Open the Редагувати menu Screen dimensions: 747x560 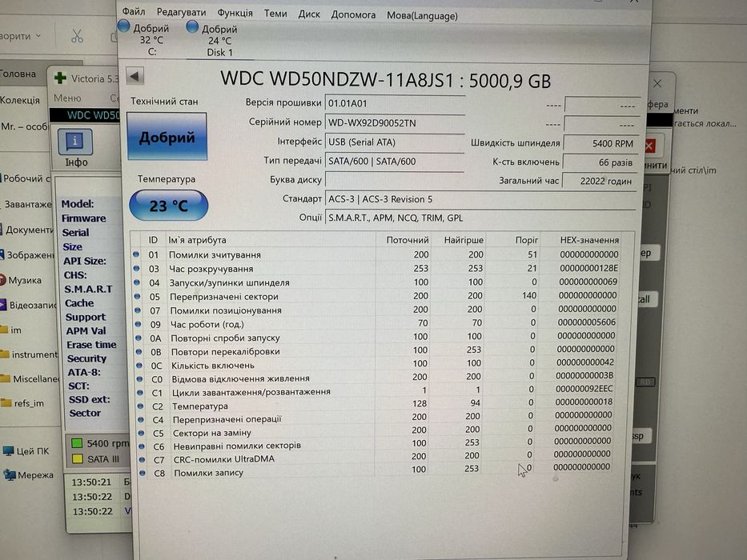[x=181, y=12]
